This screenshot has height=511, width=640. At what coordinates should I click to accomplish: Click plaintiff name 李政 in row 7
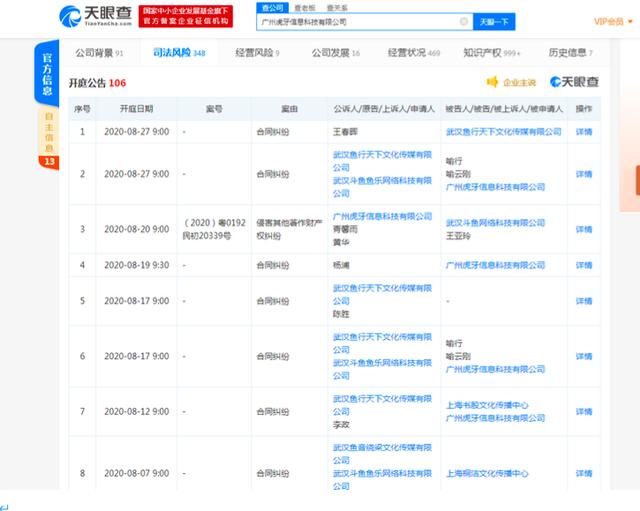point(341,425)
